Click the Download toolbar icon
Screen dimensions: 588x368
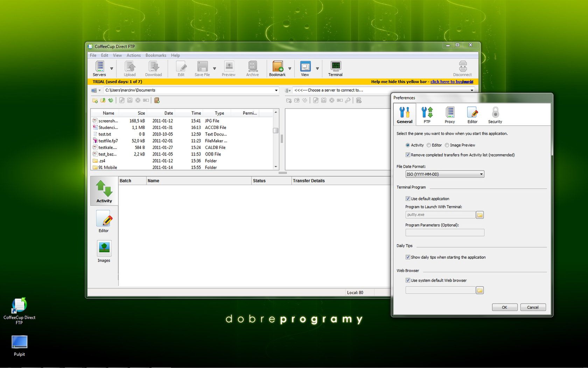(x=153, y=68)
